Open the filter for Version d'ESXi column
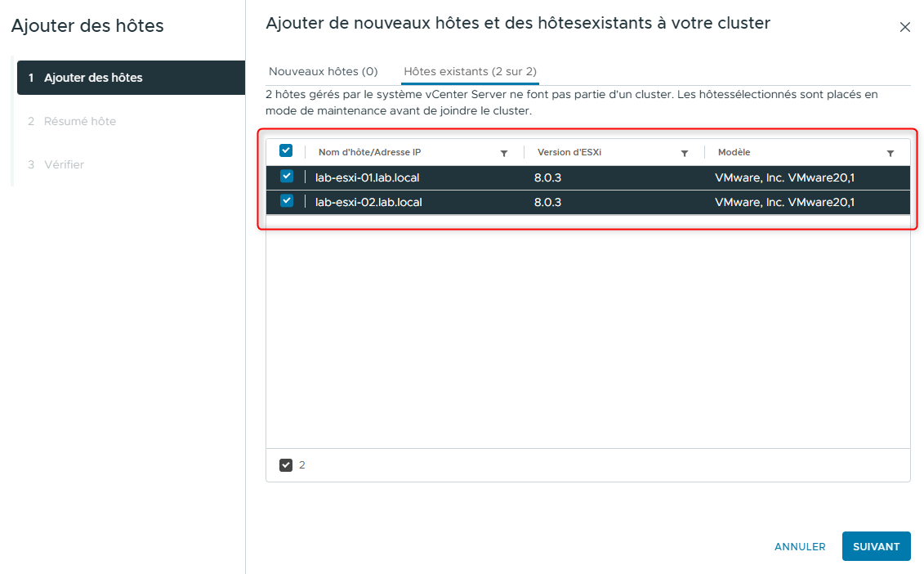 click(x=685, y=153)
